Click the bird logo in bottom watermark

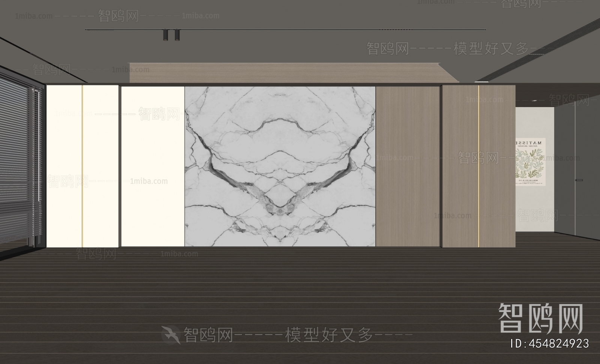(x=171, y=334)
